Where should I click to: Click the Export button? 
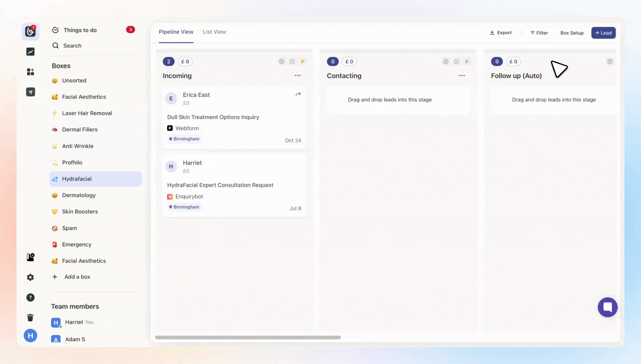(x=501, y=33)
